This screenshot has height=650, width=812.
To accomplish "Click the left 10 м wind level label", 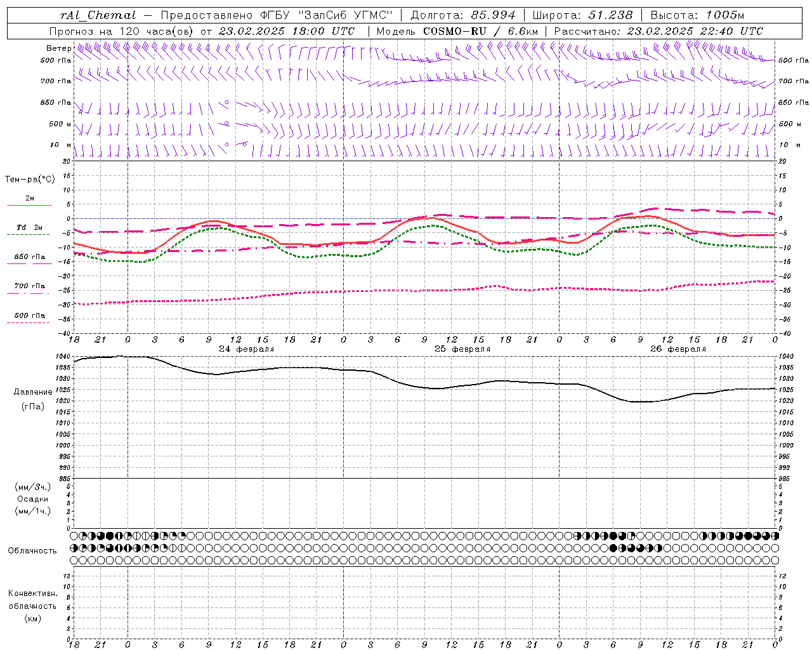I will (x=61, y=145).
